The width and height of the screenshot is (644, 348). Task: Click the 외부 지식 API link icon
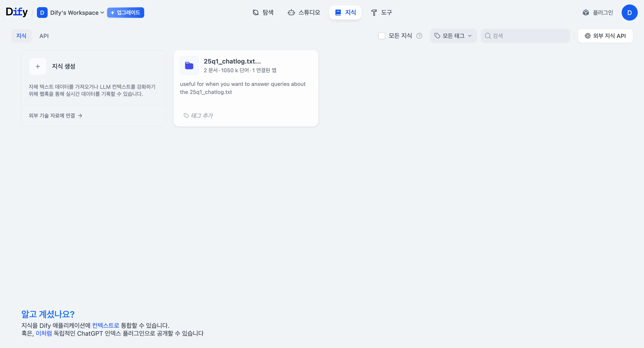coord(587,36)
